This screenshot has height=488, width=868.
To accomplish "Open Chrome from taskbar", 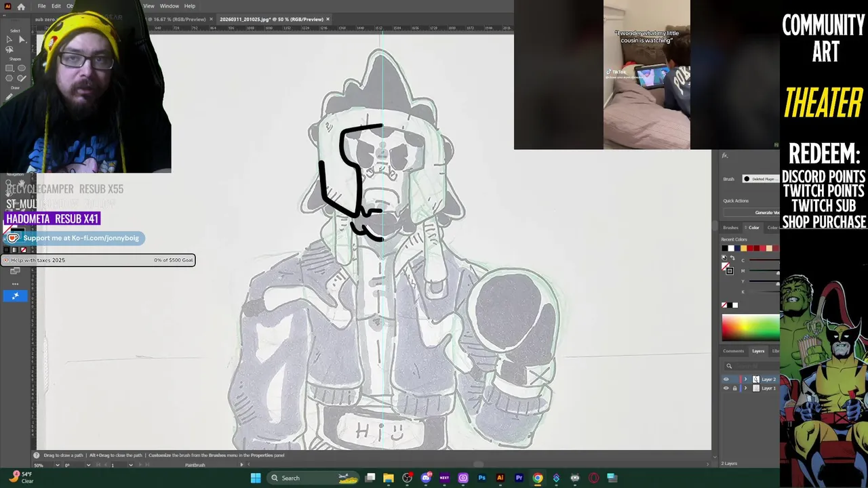I will pyautogui.click(x=538, y=478).
